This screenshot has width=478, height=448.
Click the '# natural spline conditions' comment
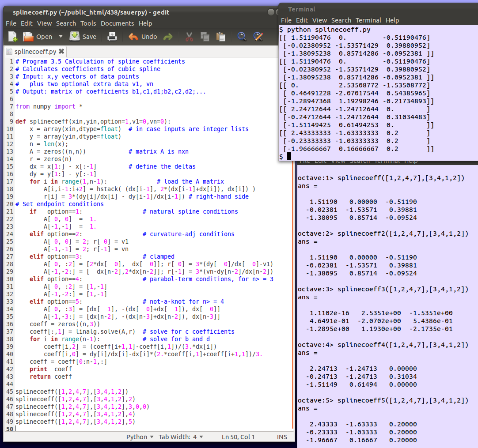(190, 212)
